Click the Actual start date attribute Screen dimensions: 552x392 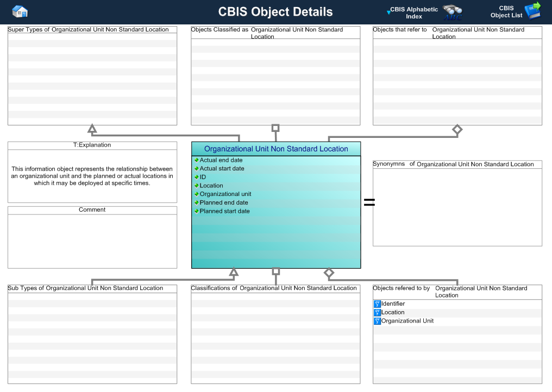point(222,168)
